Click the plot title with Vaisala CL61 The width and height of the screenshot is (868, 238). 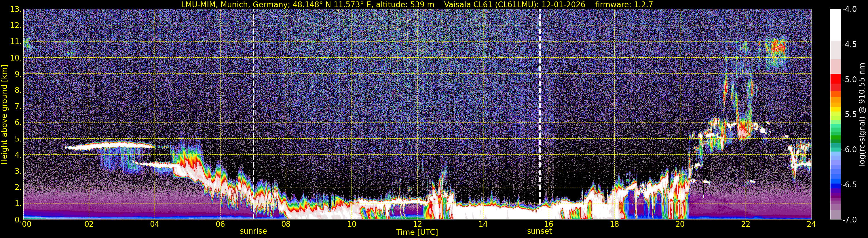click(x=417, y=4)
